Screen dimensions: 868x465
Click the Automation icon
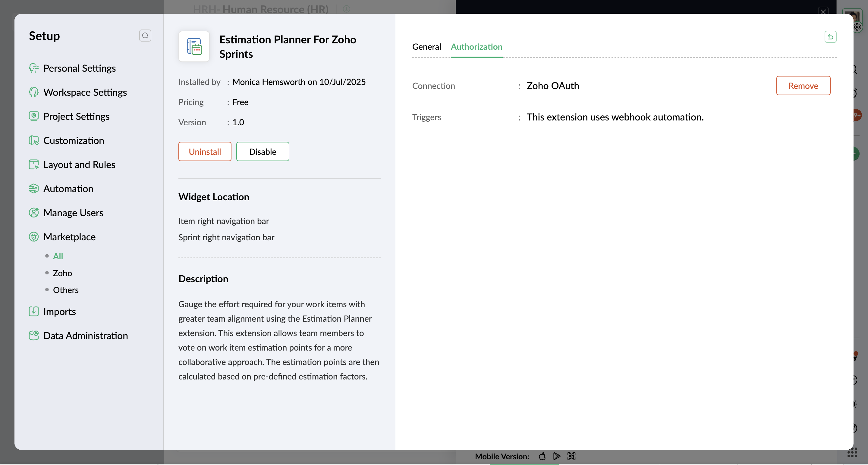pos(34,189)
